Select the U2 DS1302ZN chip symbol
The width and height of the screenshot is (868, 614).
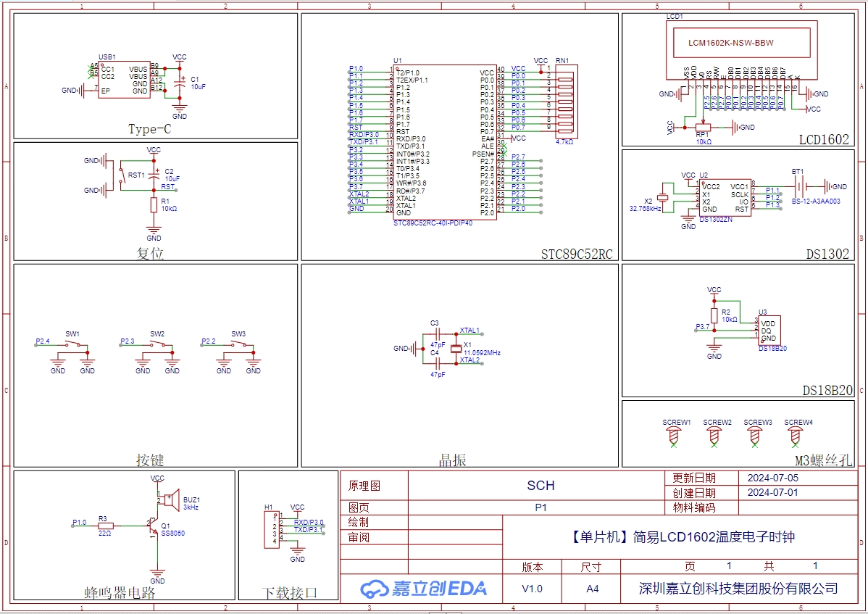[726, 198]
